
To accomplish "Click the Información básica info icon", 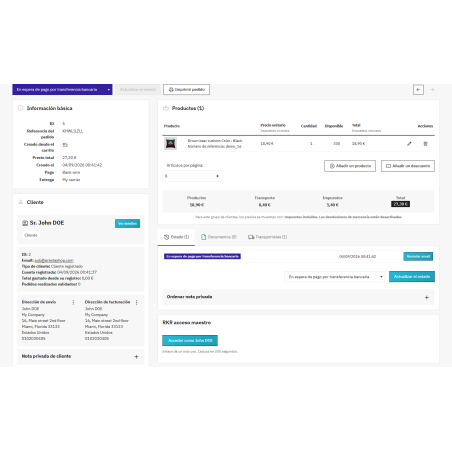I will click(x=21, y=108).
